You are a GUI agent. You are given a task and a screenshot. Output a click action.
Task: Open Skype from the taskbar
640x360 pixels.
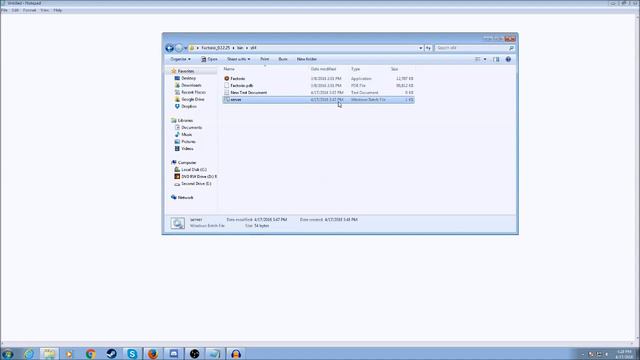tap(132, 354)
